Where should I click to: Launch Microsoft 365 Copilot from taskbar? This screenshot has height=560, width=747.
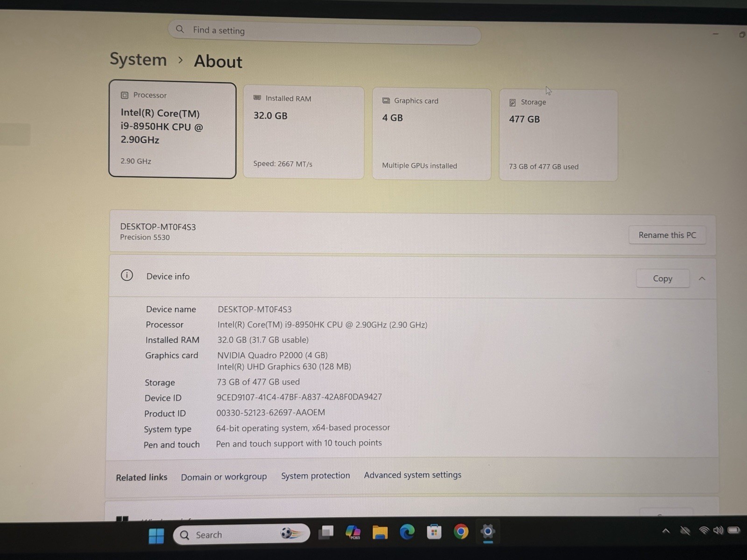click(x=353, y=532)
